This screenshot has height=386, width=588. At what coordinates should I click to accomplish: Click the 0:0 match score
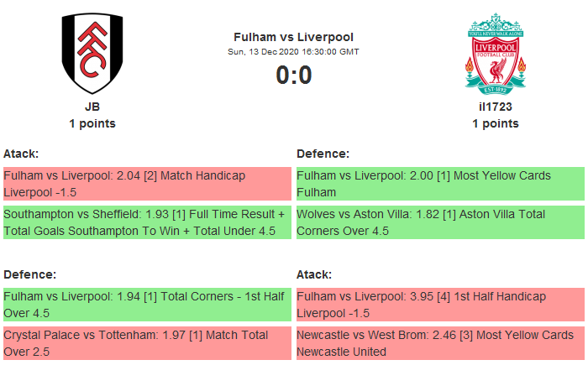(x=293, y=76)
